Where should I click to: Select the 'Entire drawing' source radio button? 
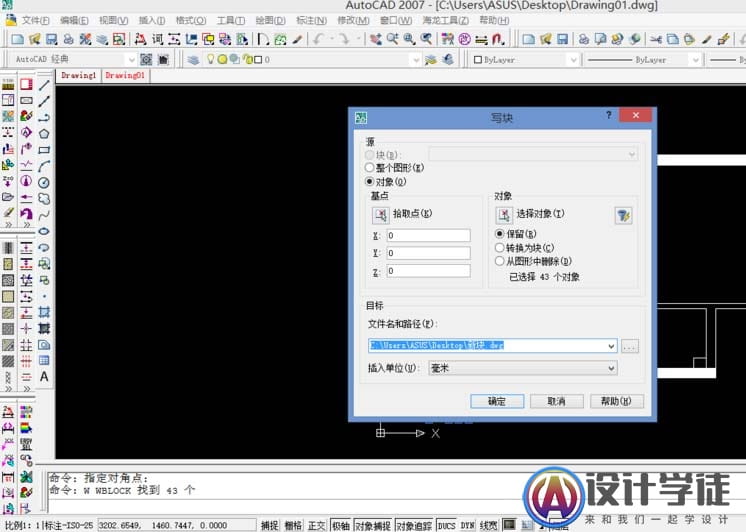click(x=369, y=167)
